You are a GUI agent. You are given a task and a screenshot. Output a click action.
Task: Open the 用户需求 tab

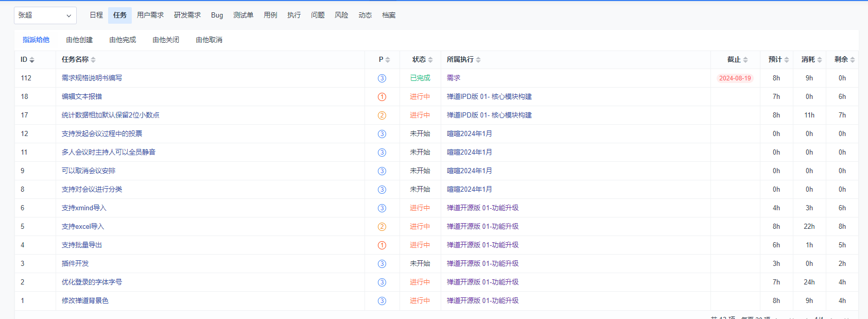(x=150, y=15)
